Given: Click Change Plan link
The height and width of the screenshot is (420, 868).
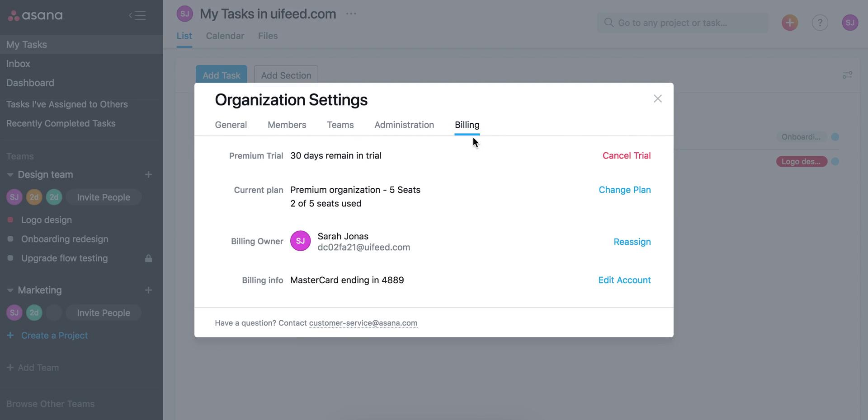Looking at the screenshot, I should [x=625, y=190].
